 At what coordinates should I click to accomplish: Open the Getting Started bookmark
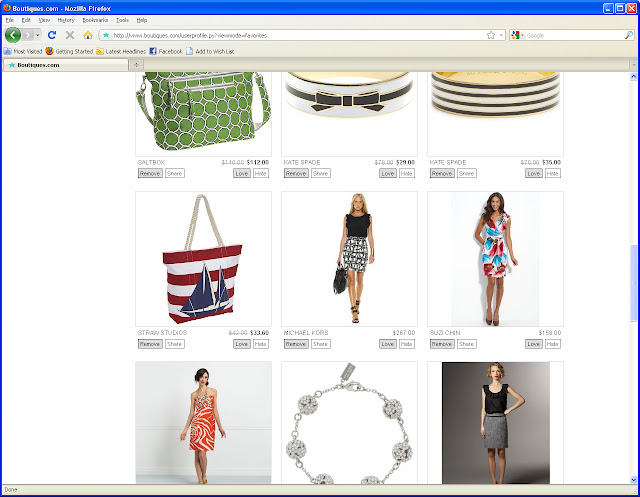pos(69,51)
